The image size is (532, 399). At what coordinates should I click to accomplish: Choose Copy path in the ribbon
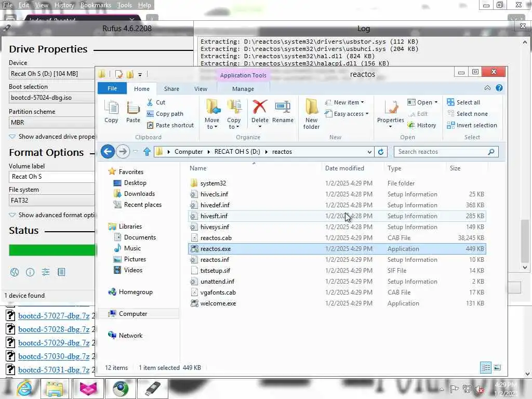[165, 114]
